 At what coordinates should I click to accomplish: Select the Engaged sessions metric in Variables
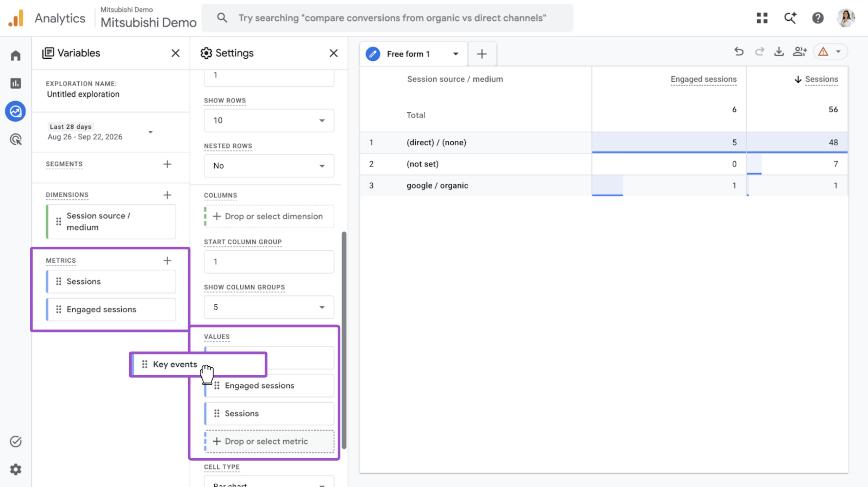(x=111, y=309)
